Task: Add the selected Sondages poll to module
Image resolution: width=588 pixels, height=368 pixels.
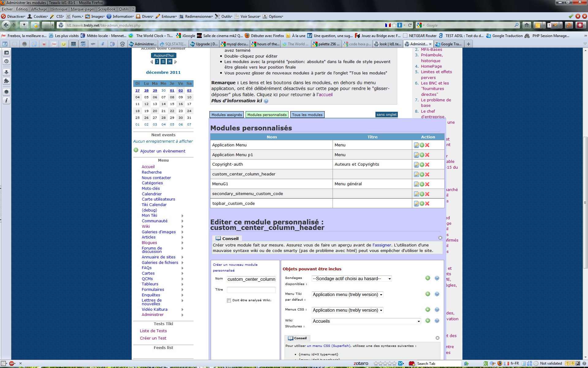Action: (428, 278)
